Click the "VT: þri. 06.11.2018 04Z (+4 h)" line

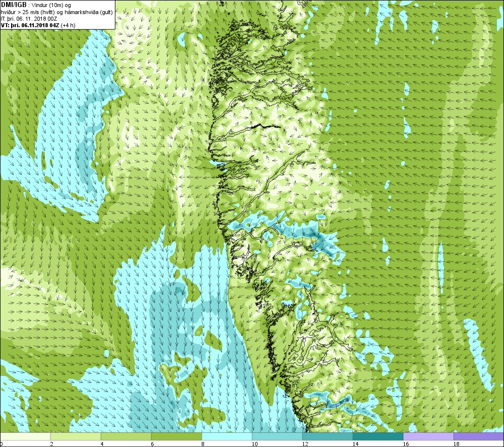[x=38, y=25]
